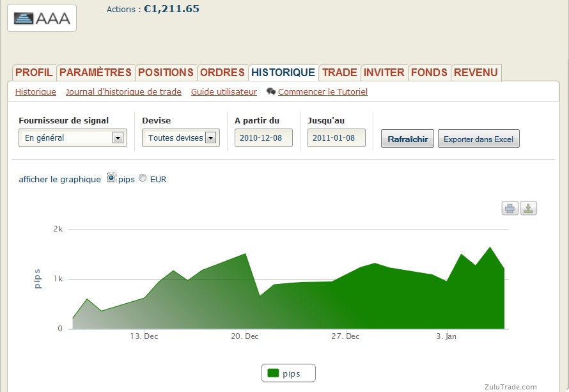
Task: Open the FONDS tab
Action: coord(429,72)
